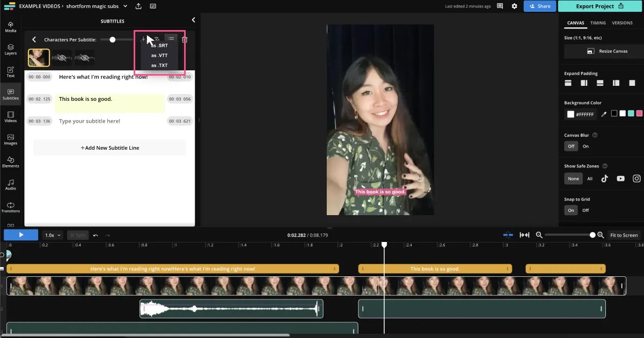644x338 pixels.
Task: Switch to the Timing tab
Action: 598,23
